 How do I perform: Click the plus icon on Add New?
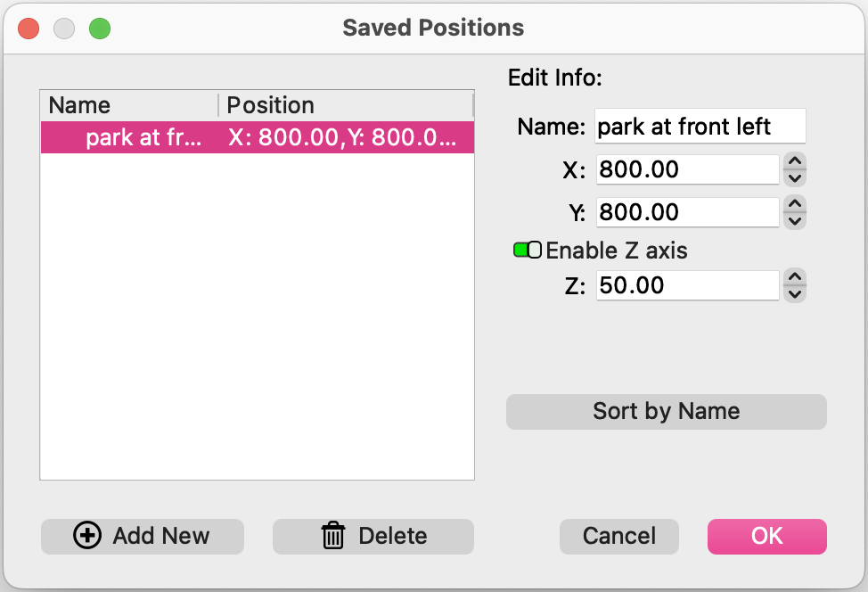click(87, 536)
